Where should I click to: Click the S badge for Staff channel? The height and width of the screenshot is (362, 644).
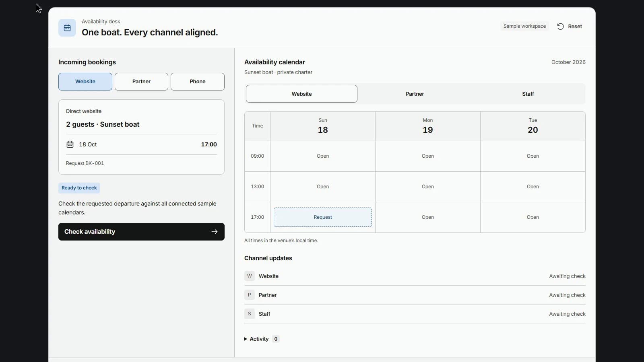(250, 314)
